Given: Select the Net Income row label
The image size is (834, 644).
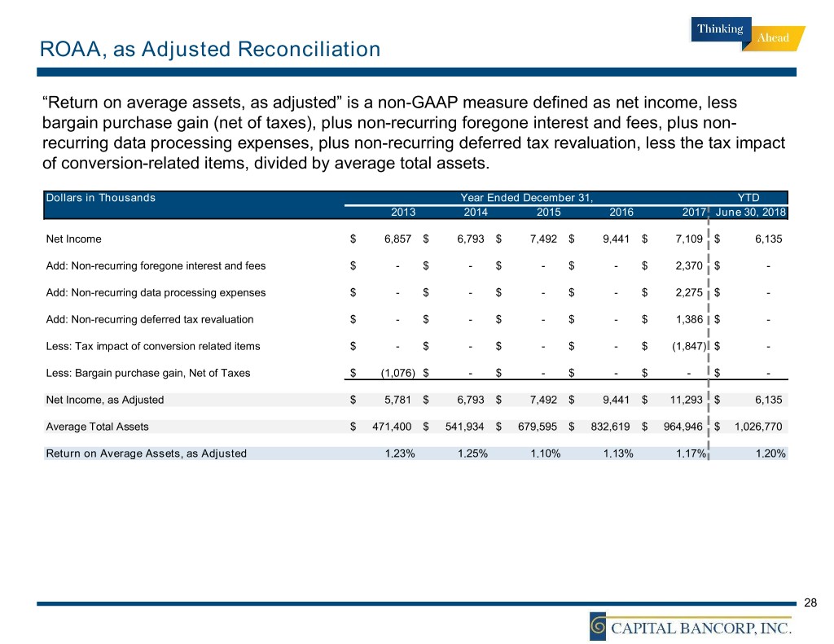Looking at the screenshot, I should click(x=74, y=239).
